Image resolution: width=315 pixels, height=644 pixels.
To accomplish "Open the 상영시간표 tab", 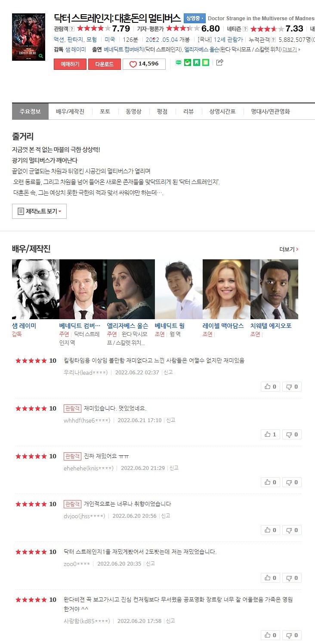I will tap(222, 111).
